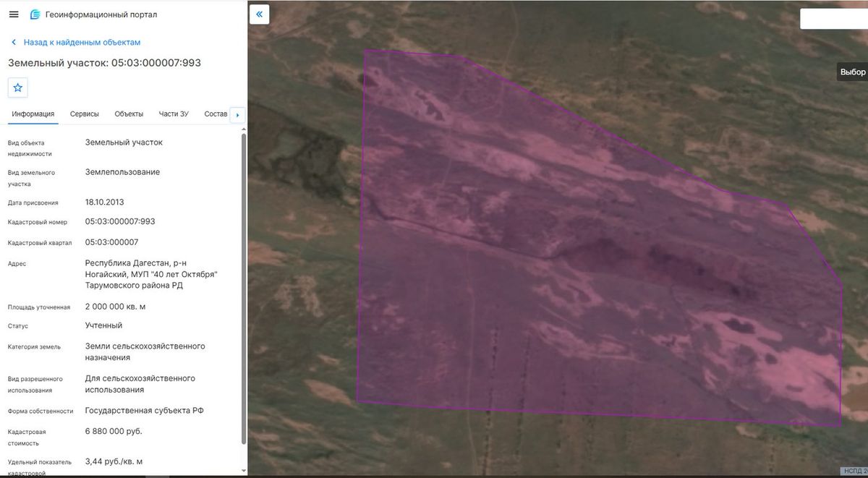
Task: Switch to the Информация tab
Action: [33, 114]
